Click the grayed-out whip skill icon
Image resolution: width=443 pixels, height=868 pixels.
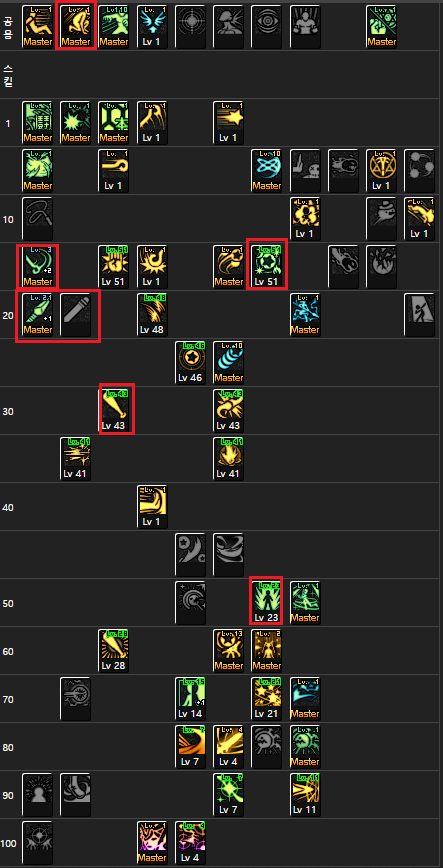tap(37, 219)
